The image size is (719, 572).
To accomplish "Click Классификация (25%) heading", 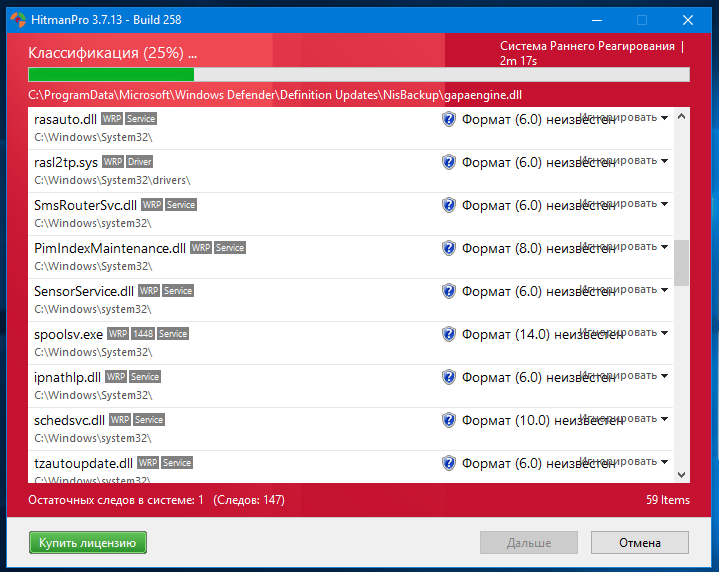I will pyautogui.click(x=112, y=53).
